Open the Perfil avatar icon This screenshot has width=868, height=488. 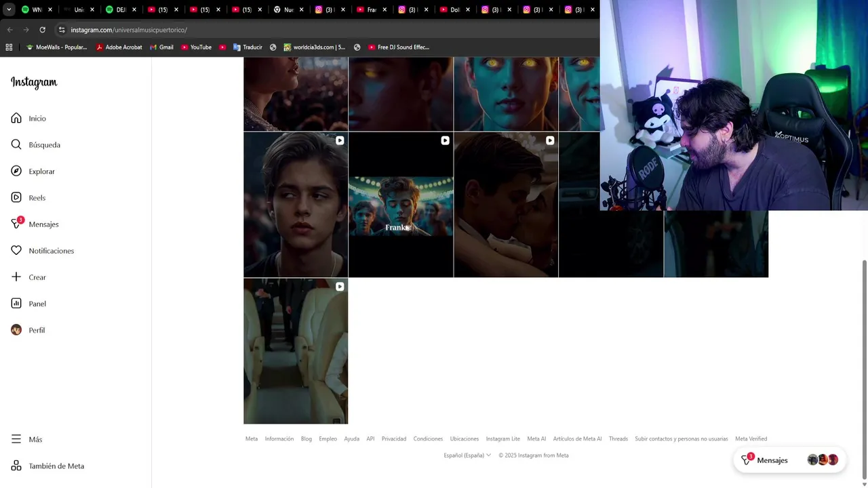[16, 329]
